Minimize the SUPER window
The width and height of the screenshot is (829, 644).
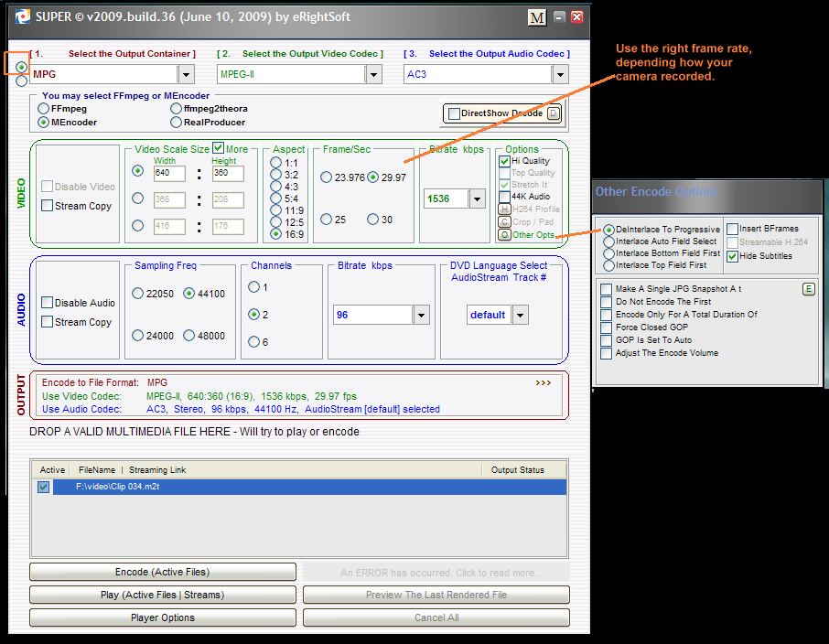pos(559,16)
